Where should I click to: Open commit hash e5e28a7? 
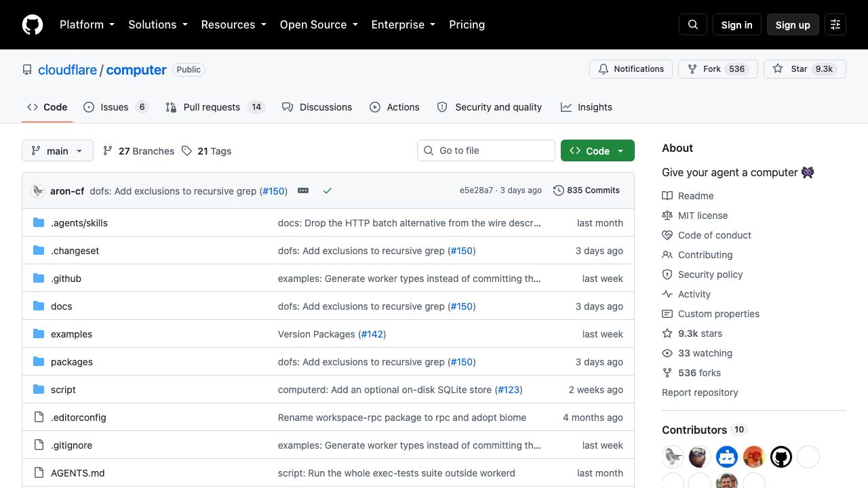[476, 190]
